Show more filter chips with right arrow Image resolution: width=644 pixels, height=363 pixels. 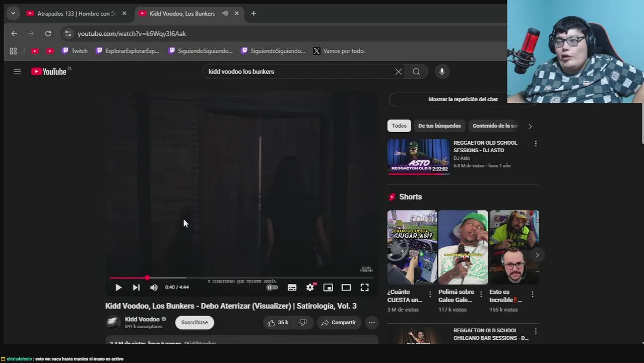pos(530,127)
